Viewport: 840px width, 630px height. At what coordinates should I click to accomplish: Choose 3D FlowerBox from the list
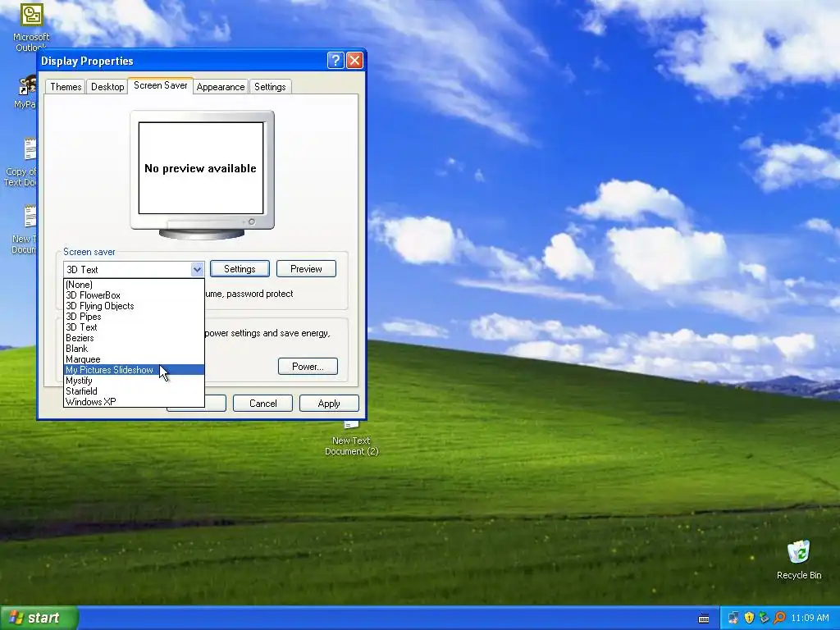pyautogui.click(x=134, y=295)
